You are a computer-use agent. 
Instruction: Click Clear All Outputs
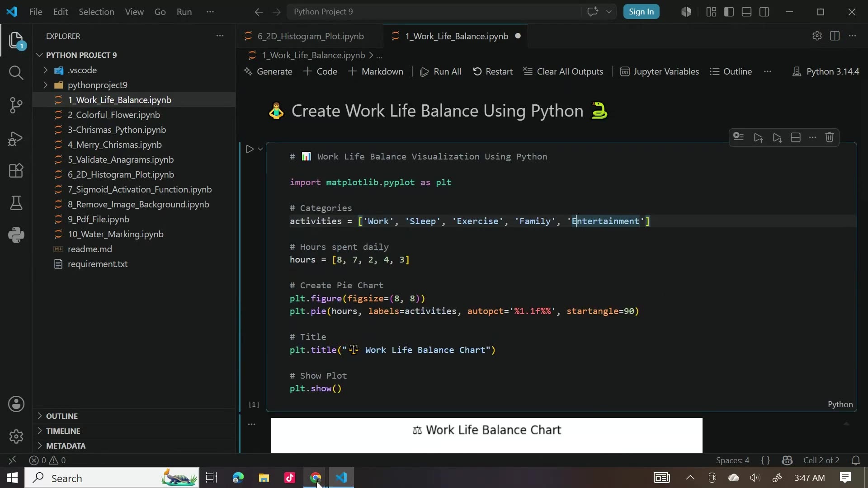563,71
